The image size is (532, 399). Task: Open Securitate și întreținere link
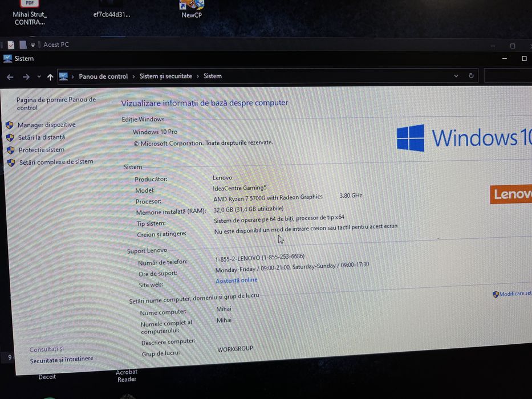coord(62,360)
